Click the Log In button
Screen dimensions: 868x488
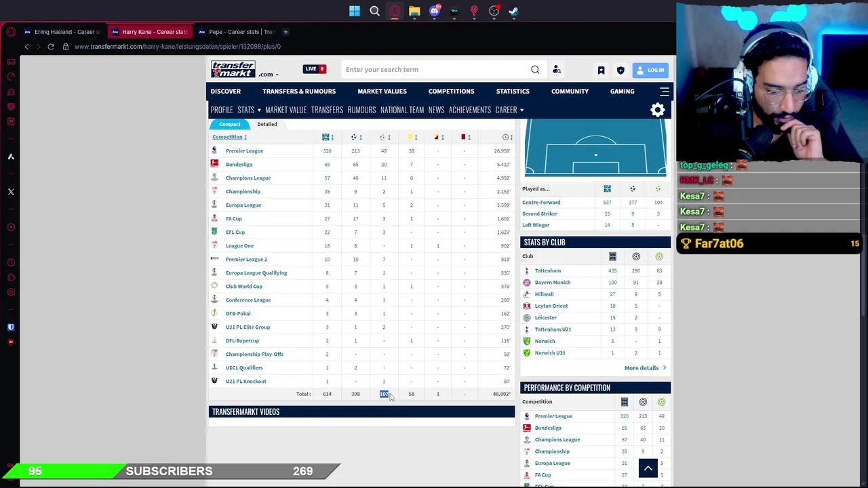pos(650,70)
